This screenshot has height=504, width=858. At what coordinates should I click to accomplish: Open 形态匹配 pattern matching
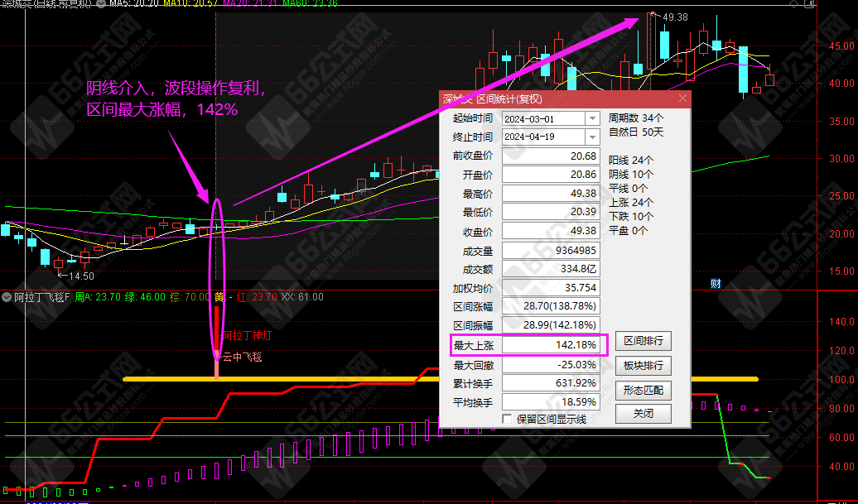pyautogui.click(x=643, y=390)
